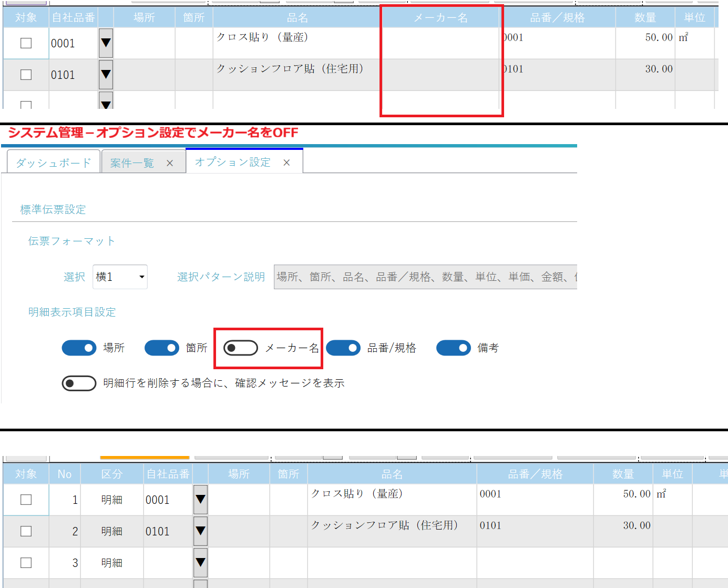Viewport: 728px width, 588px height.
Task: Select the オプション設定 tab
Action: [x=233, y=163]
